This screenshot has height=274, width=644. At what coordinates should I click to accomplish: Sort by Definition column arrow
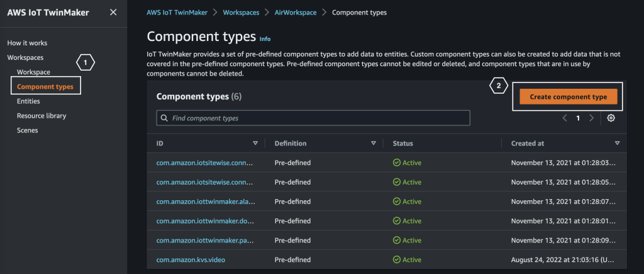(374, 144)
